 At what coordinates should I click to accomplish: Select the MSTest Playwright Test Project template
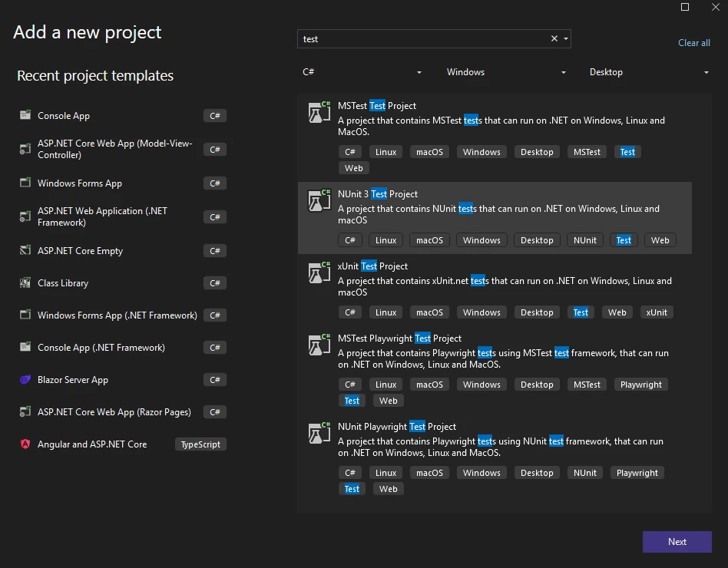495,370
